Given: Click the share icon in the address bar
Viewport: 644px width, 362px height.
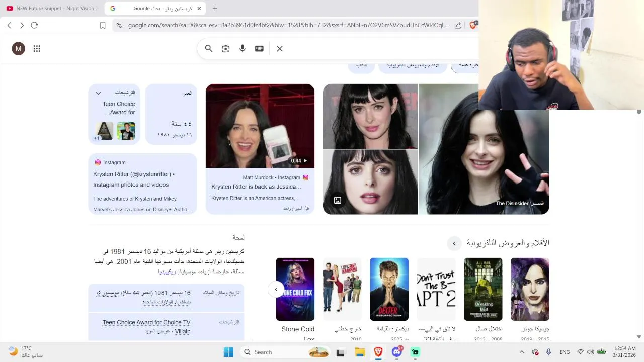Looking at the screenshot, I should pyautogui.click(x=458, y=25).
